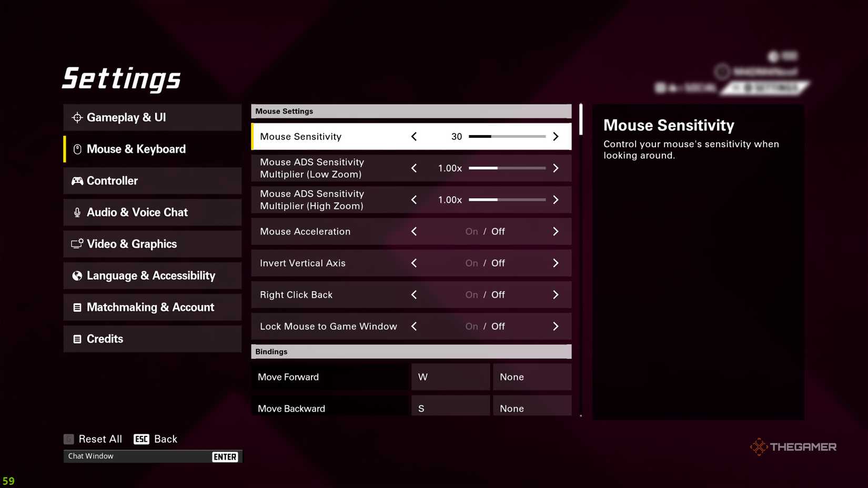Screen dimensions: 868x488
Task: Toggle Invert Vertical Axis On/Off option
Action: [x=485, y=263]
